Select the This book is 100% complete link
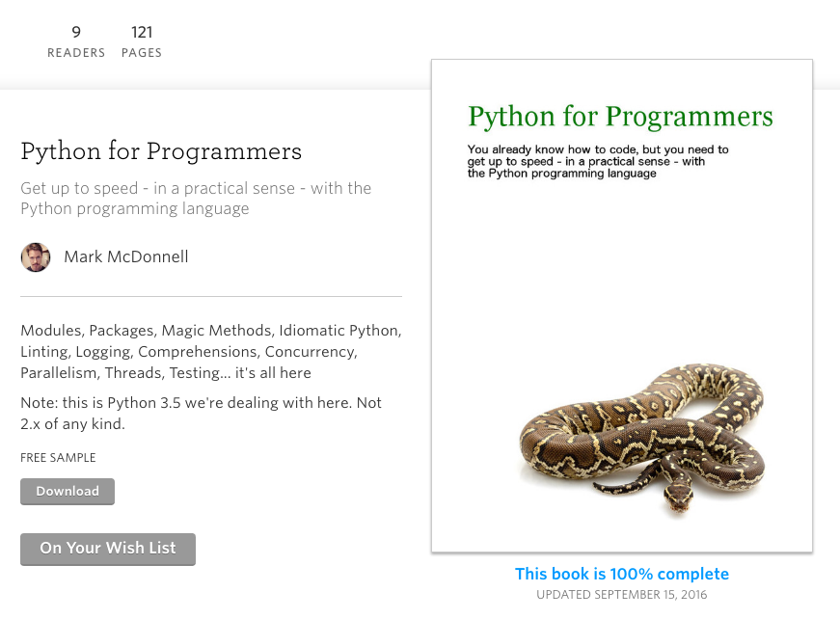Screen dimensions: 840x619 click(622, 575)
